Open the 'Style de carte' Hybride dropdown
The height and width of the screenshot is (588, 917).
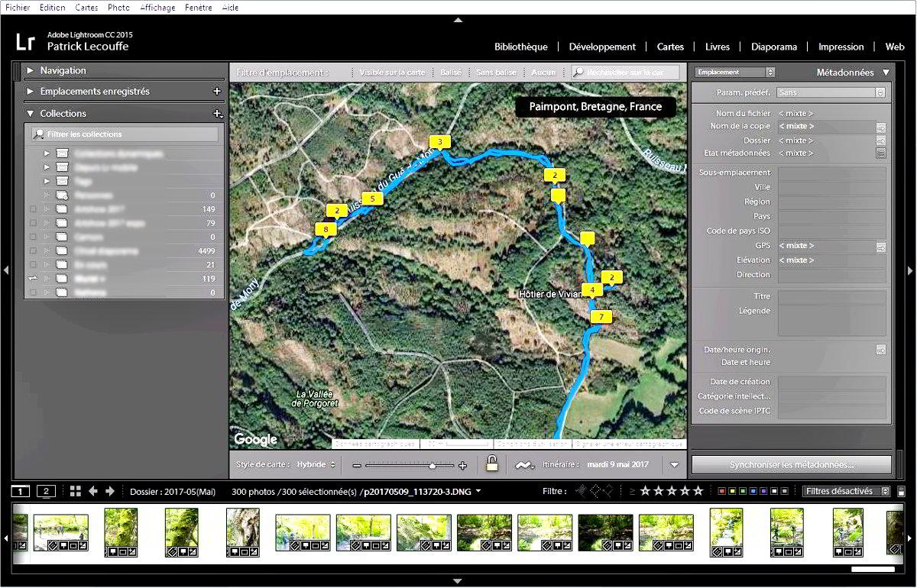click(x=316, y=464)
